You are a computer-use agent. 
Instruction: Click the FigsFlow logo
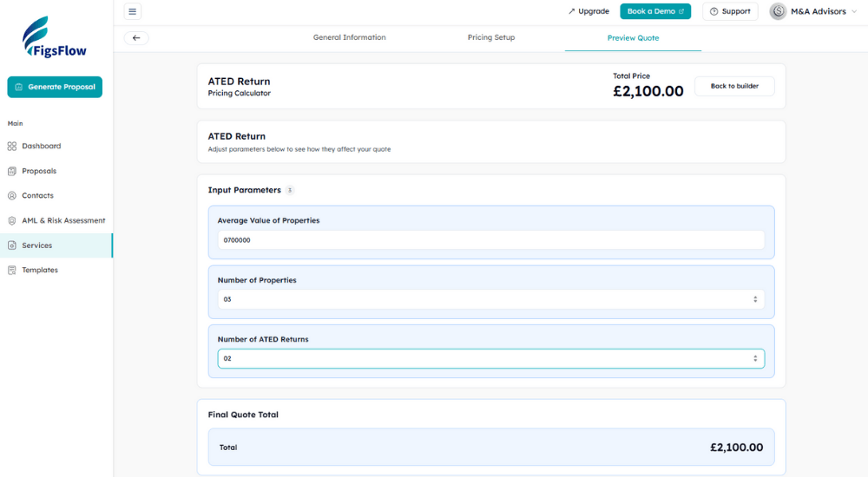(54, 36)
